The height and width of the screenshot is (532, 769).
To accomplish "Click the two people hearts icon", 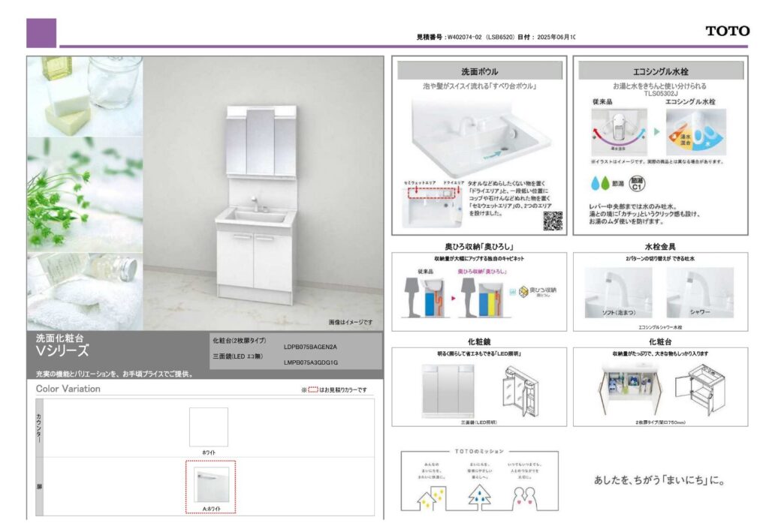I will pyautogui.click(x=527, y=497).
